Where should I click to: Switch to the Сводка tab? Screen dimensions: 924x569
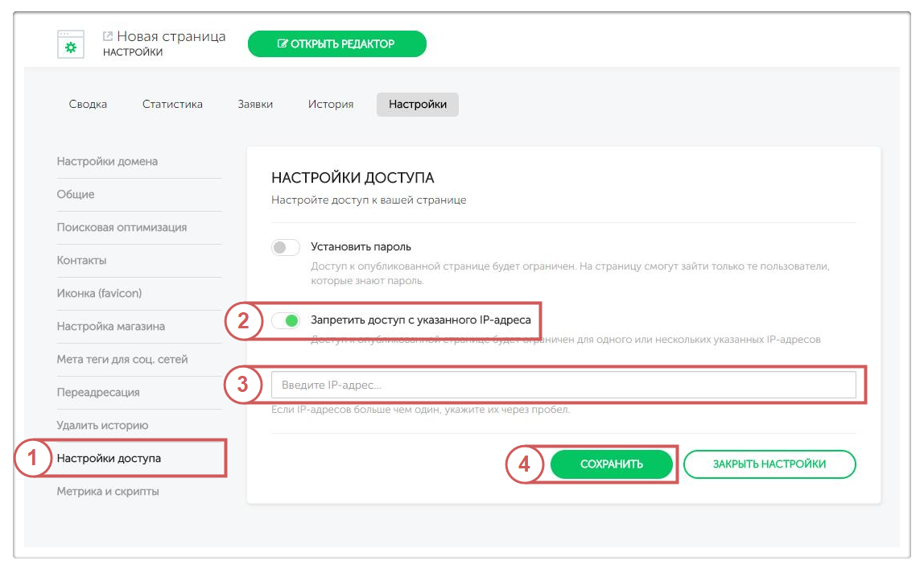88,104
